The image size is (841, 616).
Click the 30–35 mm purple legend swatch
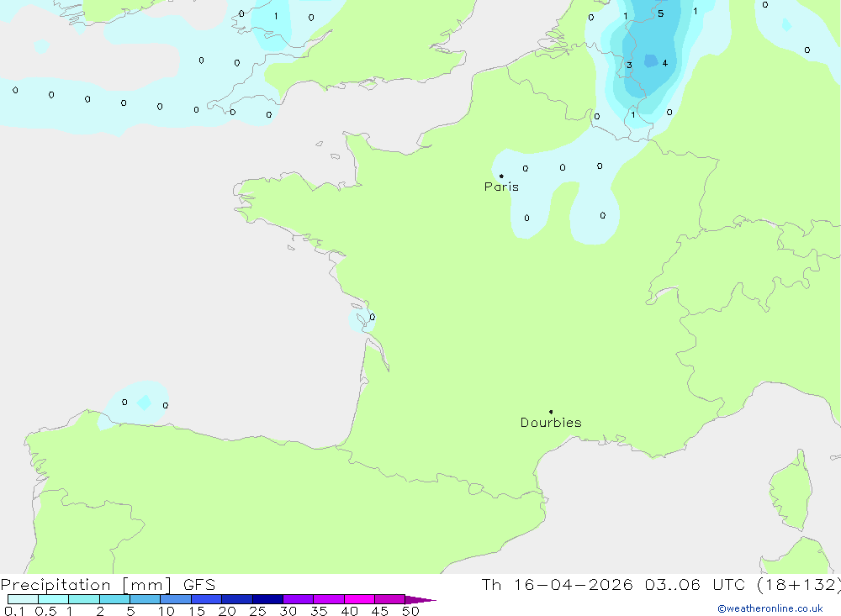click(x=299, y=599)
